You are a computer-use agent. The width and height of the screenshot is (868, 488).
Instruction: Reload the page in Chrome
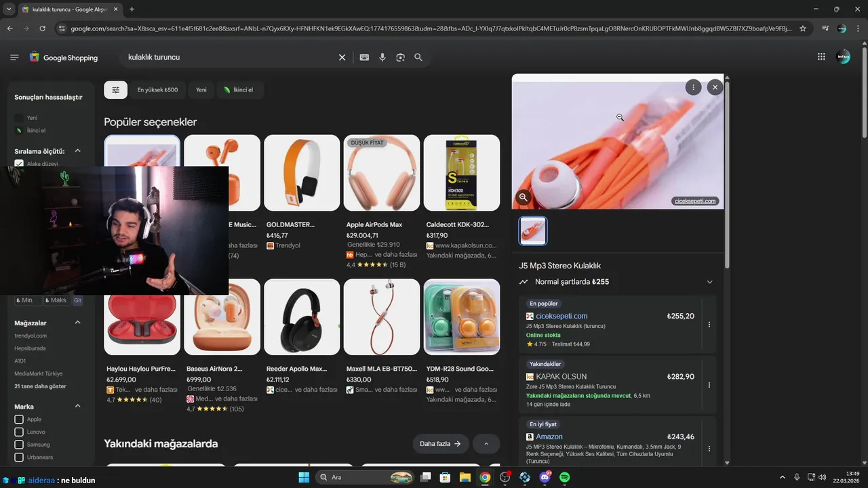pyautogui.click(x=42, y=28)
